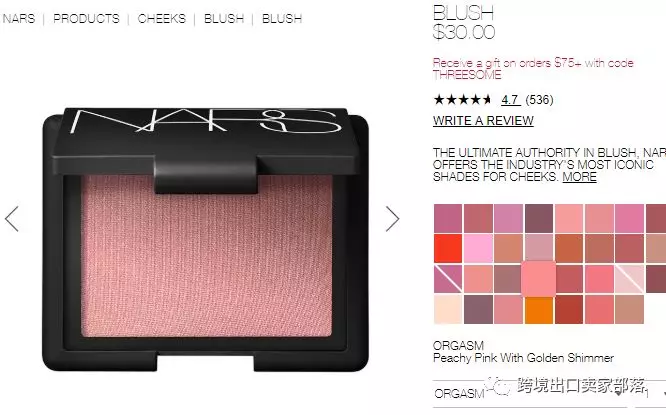The image size is (666, 415).
Task: Go to PRODUCTS breadcrumb
Action: [x=86, y=19]
